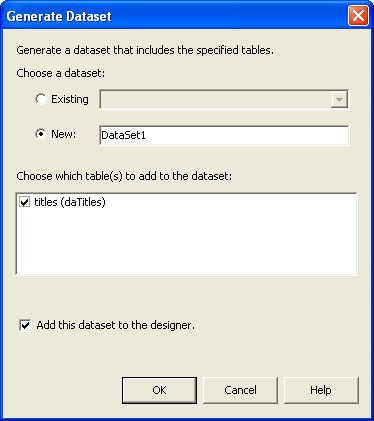374x421 pixels.
Task: Click the Generate Dataset title bar
Action: [173, 16]
